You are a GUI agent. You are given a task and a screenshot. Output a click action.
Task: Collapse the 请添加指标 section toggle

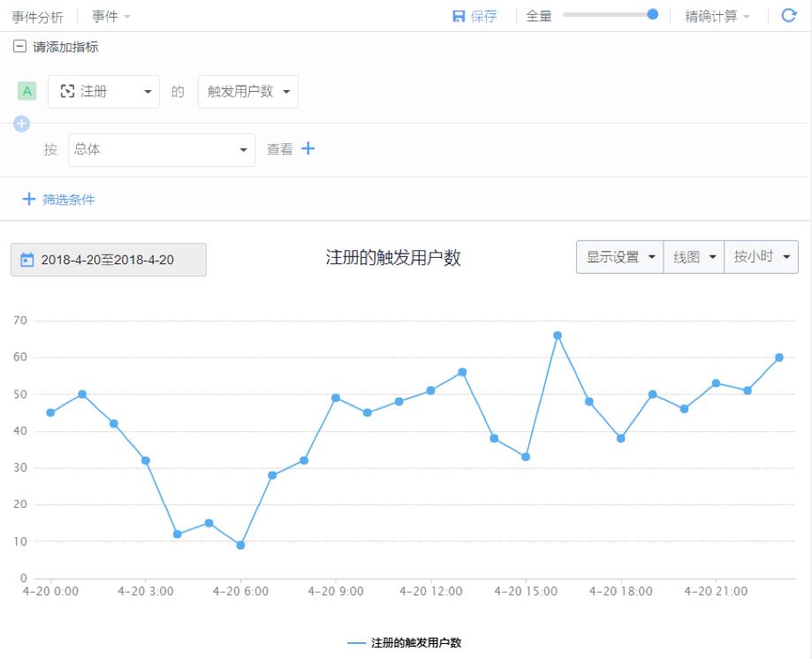[19, 47]
